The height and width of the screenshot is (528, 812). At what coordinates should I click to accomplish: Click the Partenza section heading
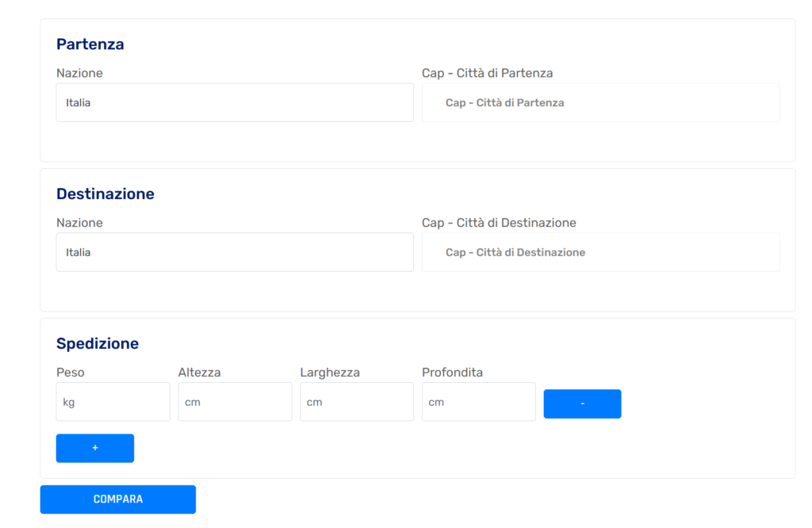[x=90, y=44]
